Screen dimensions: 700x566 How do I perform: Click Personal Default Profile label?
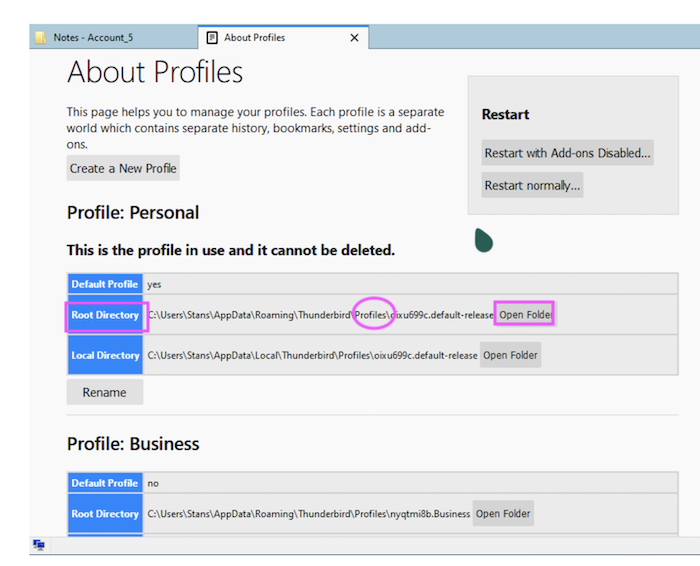105,284
